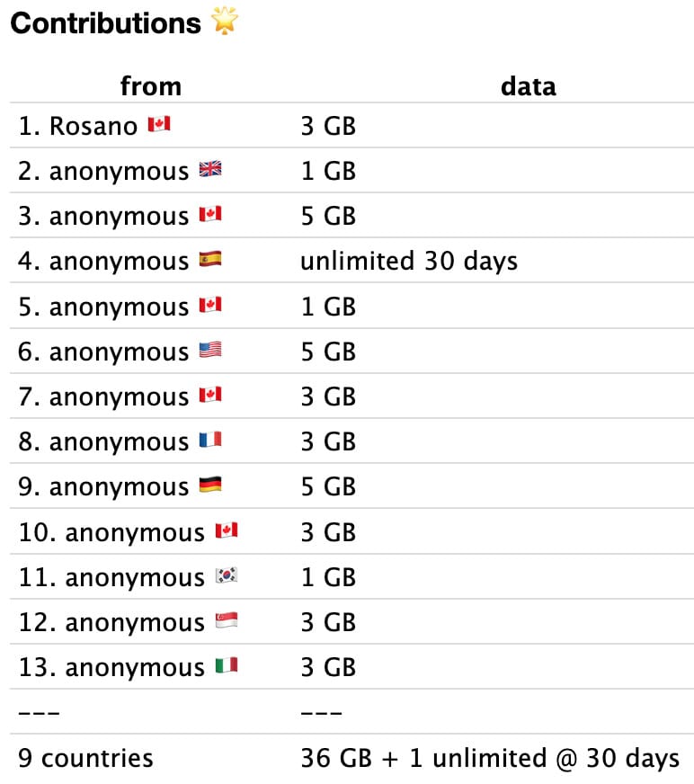The height and width of the screenshot is (784, 694).
Task: Click the Spanish flag in row 4
Action: 210,261
